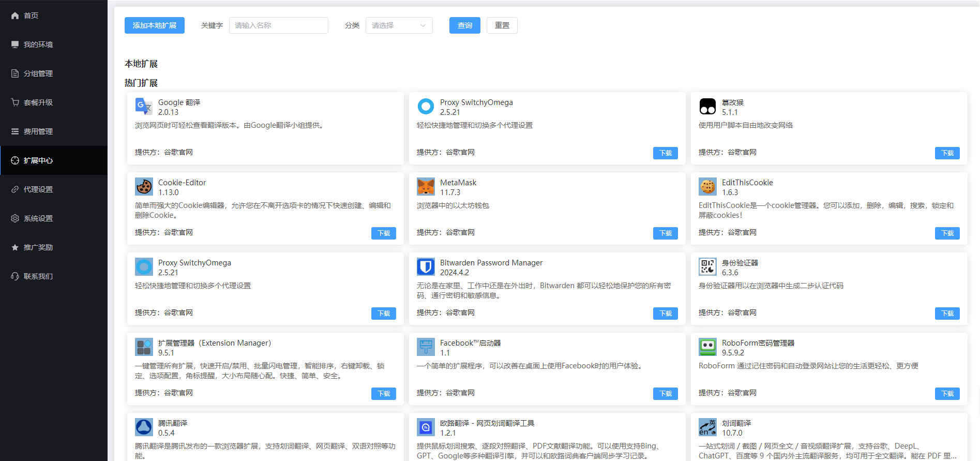The width and height of the screenshot is (980, 461).
Task: Click the Cookie-Editor cookie icon
Action: pyautogui.click(x=144, y=187)
